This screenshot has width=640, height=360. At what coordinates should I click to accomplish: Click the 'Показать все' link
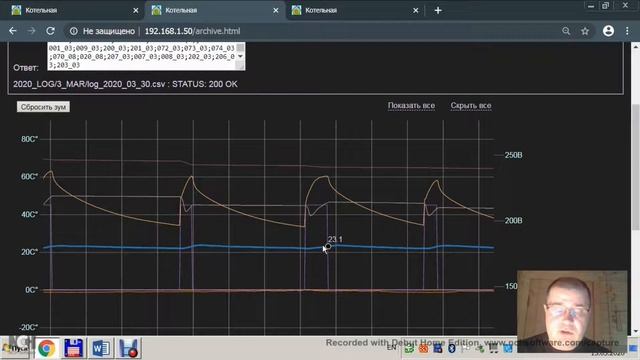point(411,106)
